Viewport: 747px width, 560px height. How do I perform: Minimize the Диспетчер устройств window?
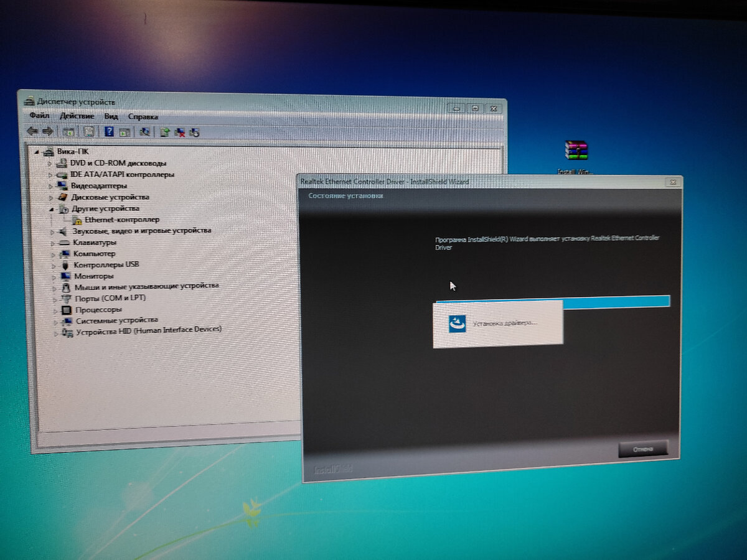tap(456, 108)
